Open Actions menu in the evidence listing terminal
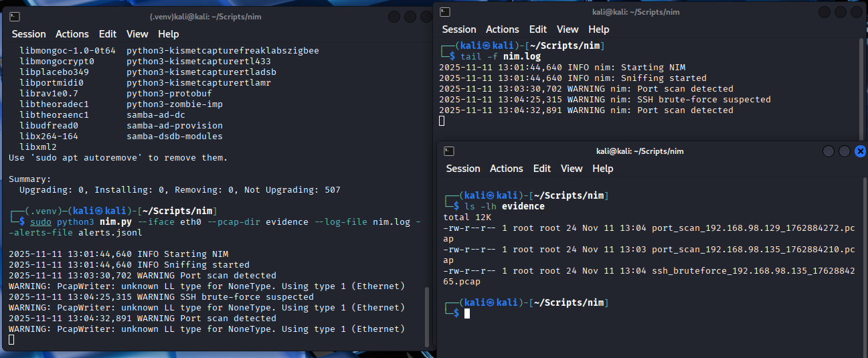Screen dimensions: 868x358 [x=507, y=169]
